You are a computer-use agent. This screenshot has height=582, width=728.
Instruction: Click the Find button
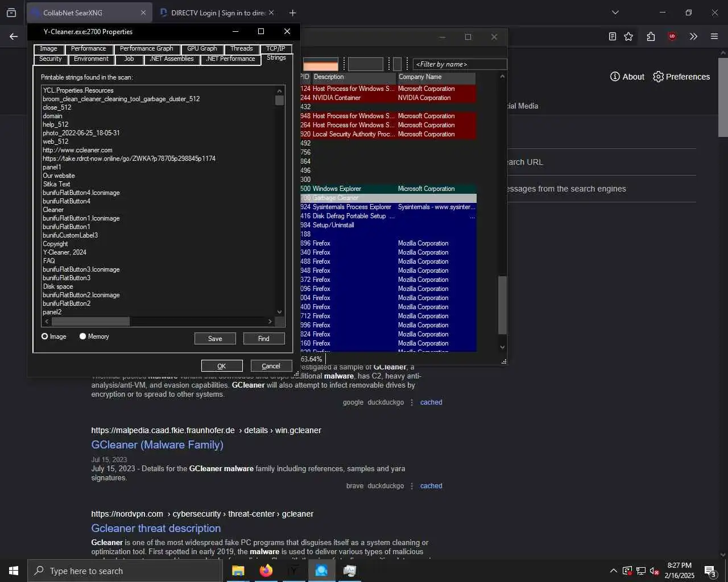coord(264,339)
